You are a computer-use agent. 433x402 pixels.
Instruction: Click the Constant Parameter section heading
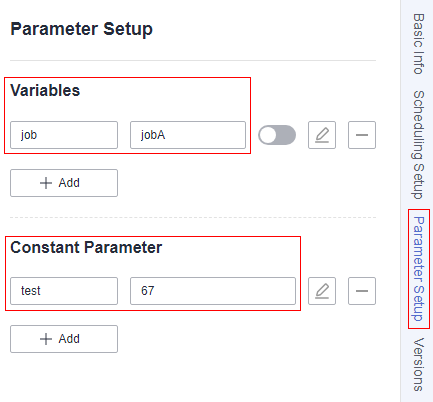click(86, 247)
